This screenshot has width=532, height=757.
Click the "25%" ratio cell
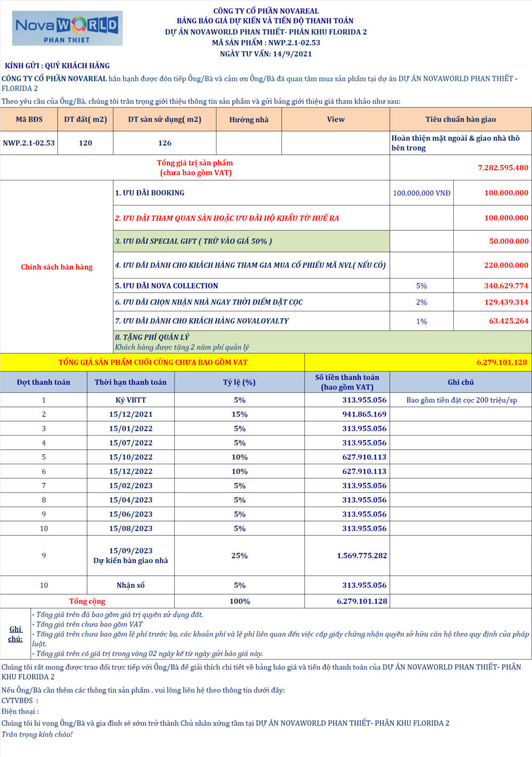239,556
